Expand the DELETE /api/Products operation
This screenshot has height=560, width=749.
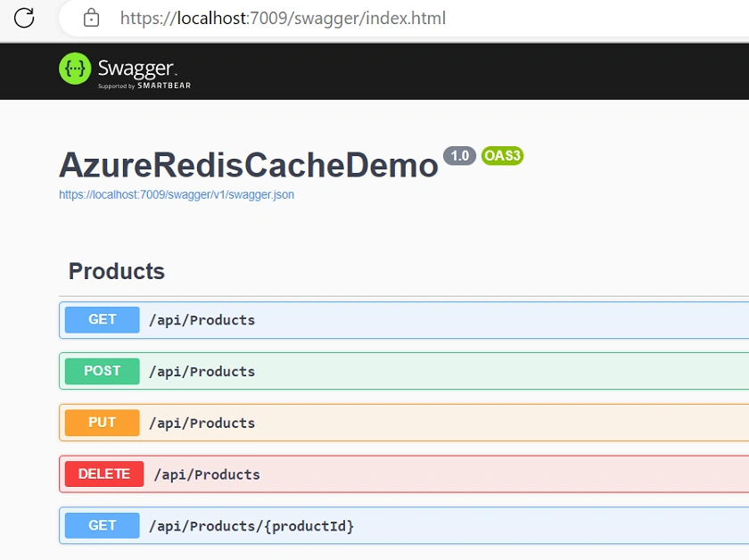[404, 474]
